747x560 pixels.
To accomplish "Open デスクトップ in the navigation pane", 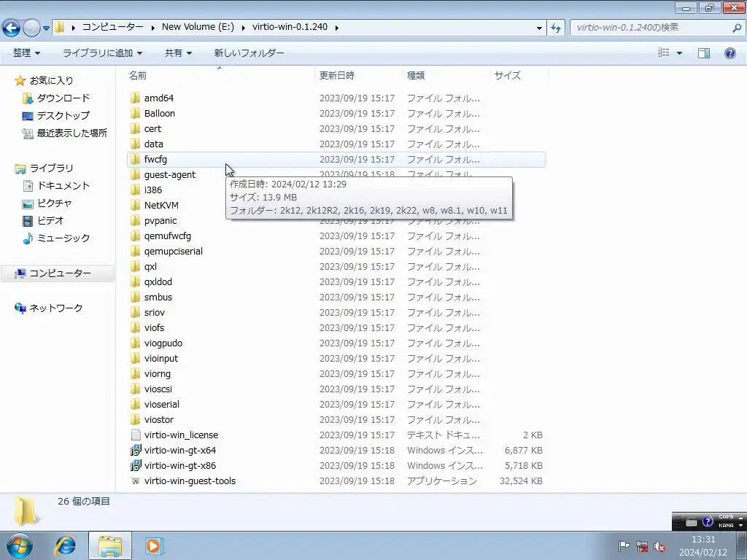I will pos(63,115).
